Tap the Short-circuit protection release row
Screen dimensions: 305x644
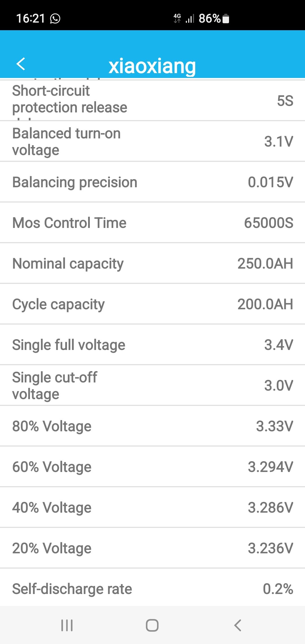point(152,101)
